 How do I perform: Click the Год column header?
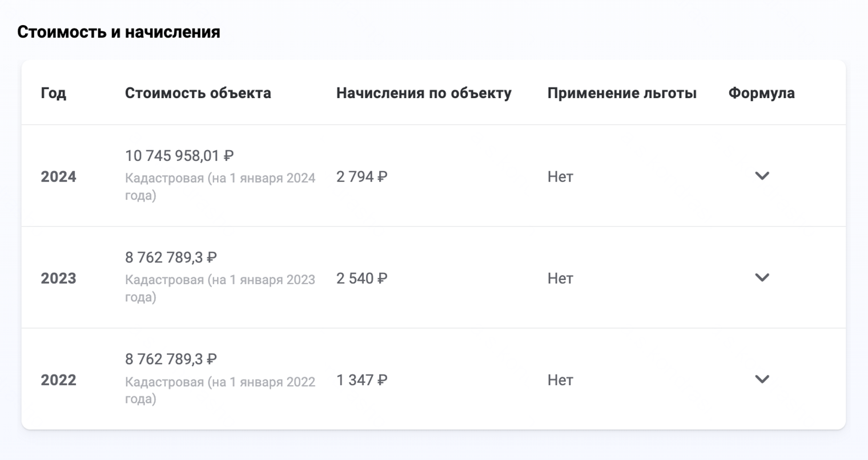[53, 92]
